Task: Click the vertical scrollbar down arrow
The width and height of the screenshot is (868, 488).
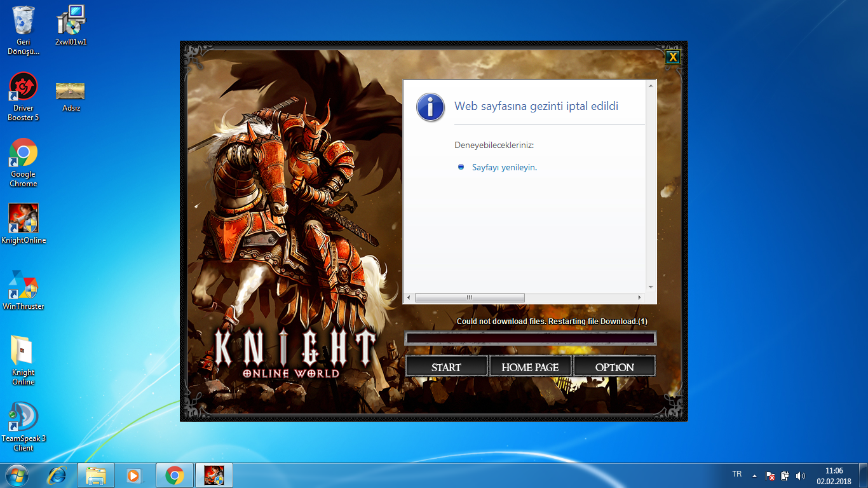Action: (x=650, y=287)
